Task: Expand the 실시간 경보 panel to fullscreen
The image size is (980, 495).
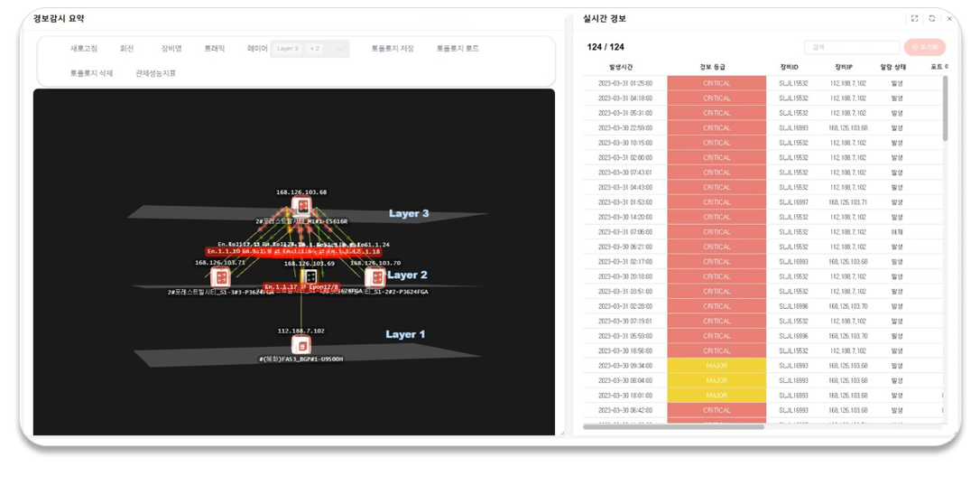Action: point(914,19)
